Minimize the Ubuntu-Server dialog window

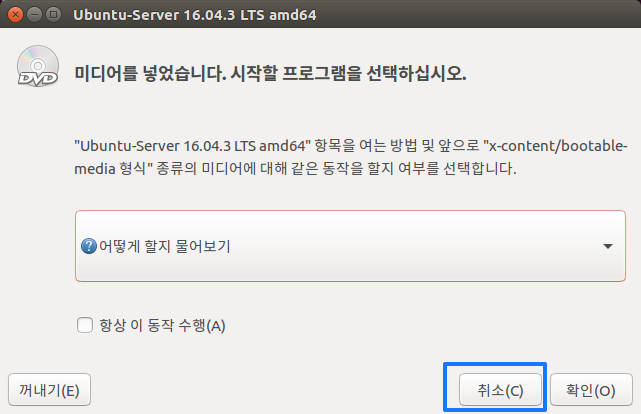click(x=34, y=15)
